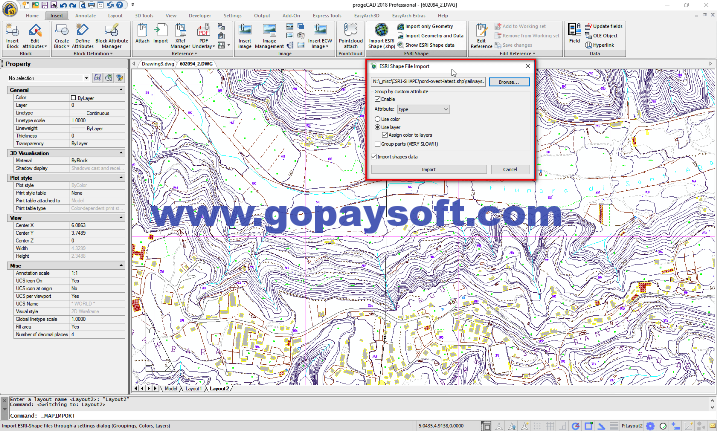Open the Layout ribbon tab
The height and width of the screenshot is (431, 717).
coord(115,16)
